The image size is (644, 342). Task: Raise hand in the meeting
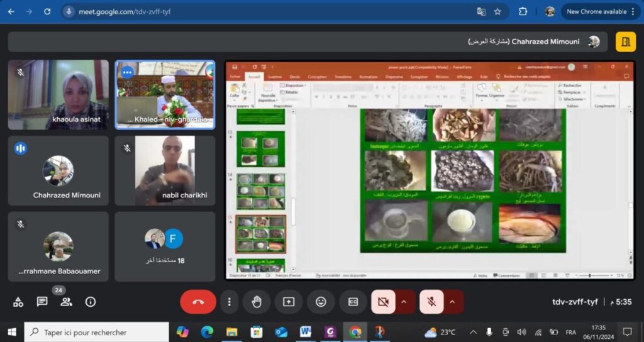point(257,302)
